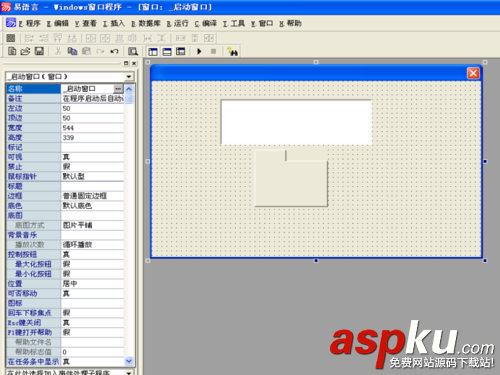Open the 窗口 menu
Screen dimensions: 500x375
262,23
